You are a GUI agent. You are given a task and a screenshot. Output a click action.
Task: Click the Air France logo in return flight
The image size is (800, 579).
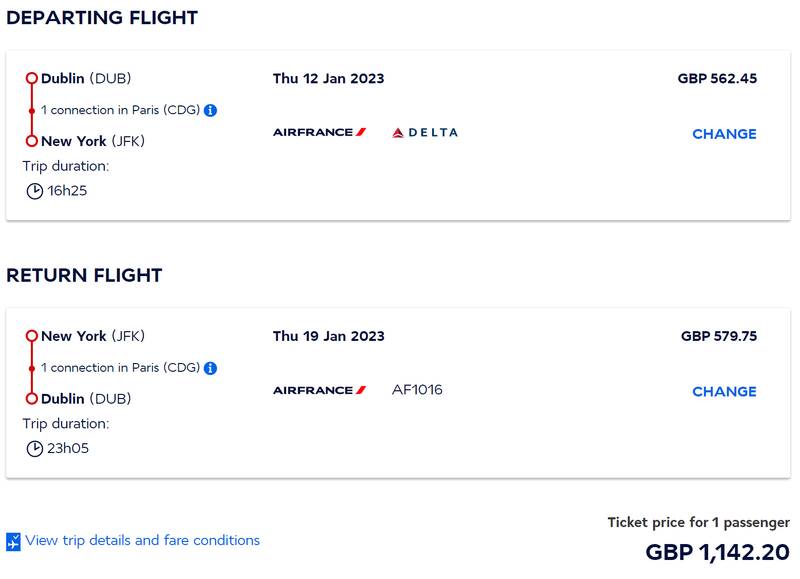(319, 390)
